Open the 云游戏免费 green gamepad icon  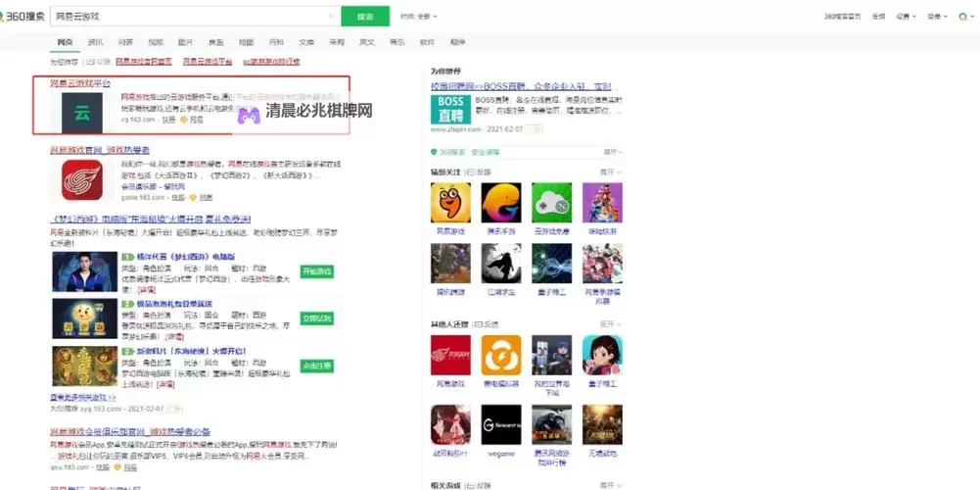(x=552, y=202)
